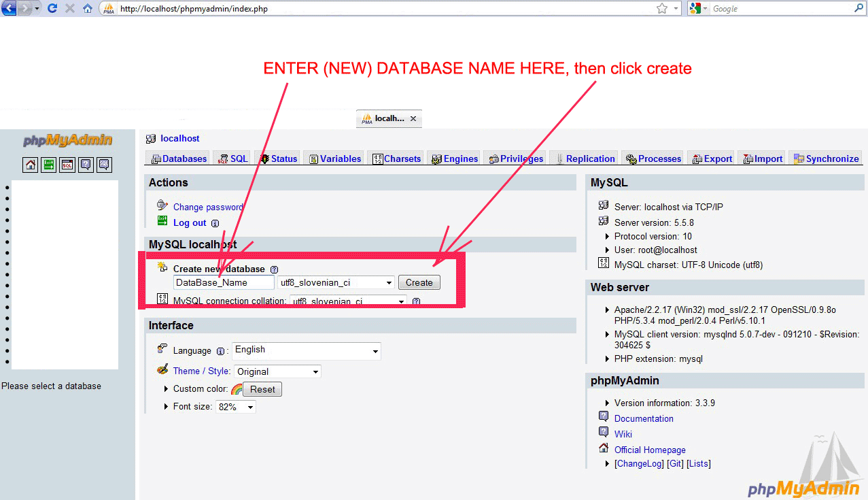Screen dimensions: 868x500
Task: Open the search engine selector dropdown
Action: (699, 8)
